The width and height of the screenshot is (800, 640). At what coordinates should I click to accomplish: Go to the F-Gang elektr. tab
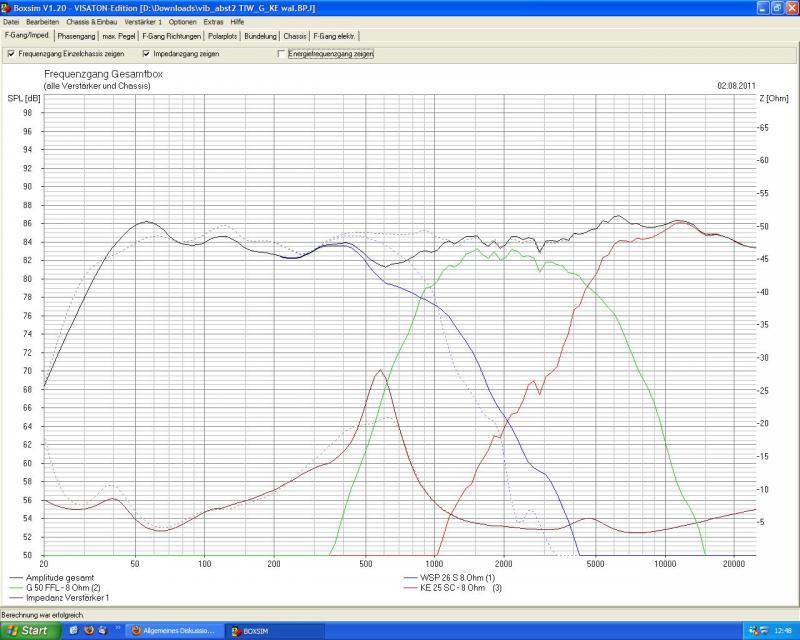coord(334,36)
